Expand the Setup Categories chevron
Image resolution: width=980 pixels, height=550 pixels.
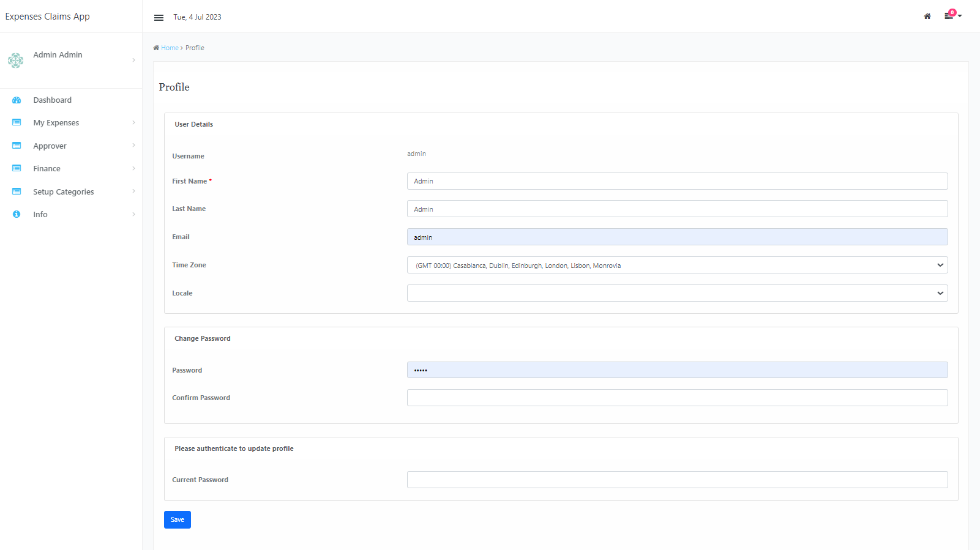coord(133,191)
